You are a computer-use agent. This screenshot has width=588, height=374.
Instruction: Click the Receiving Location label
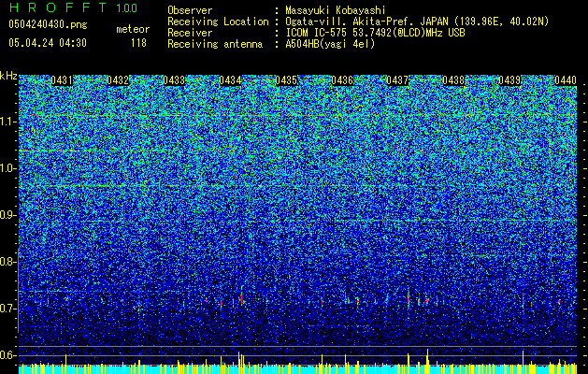pos(218,22)
